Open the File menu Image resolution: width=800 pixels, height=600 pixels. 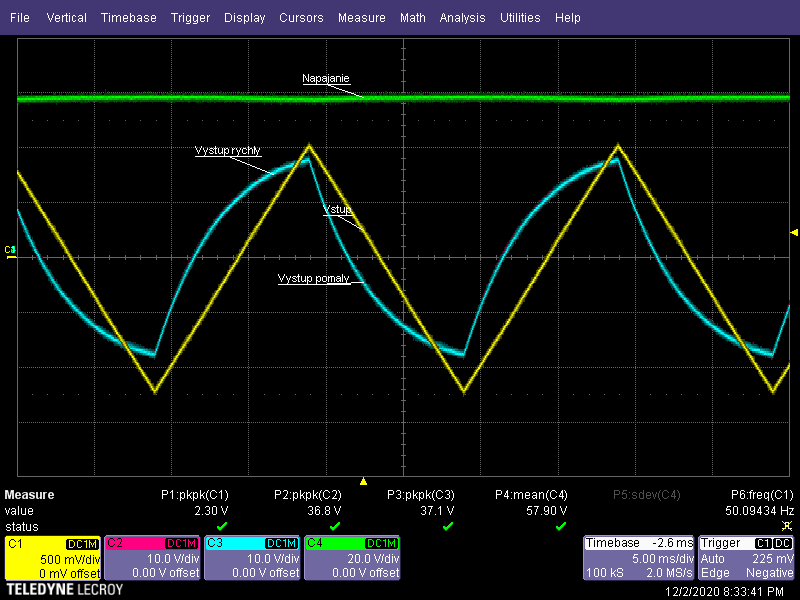click(20, 18)
